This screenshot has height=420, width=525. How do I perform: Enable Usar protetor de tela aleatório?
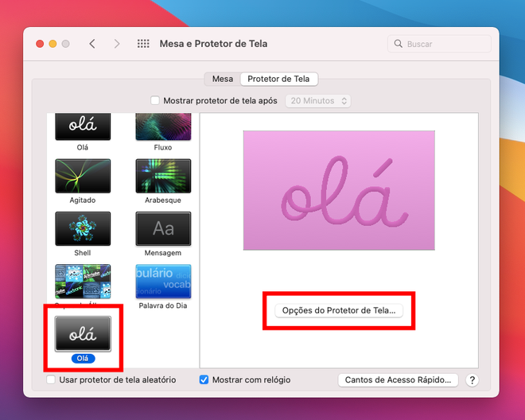[51, 379]
